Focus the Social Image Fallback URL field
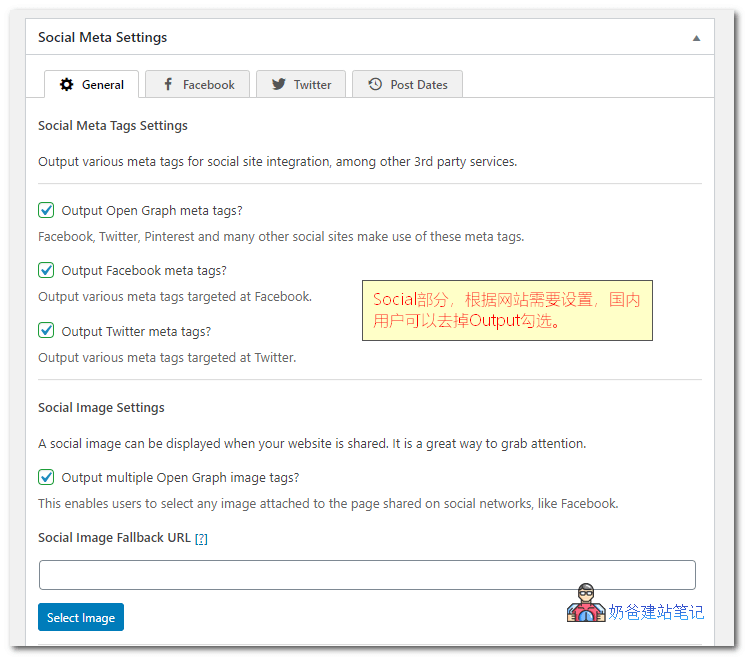The image size is (745, 657). 367,575
